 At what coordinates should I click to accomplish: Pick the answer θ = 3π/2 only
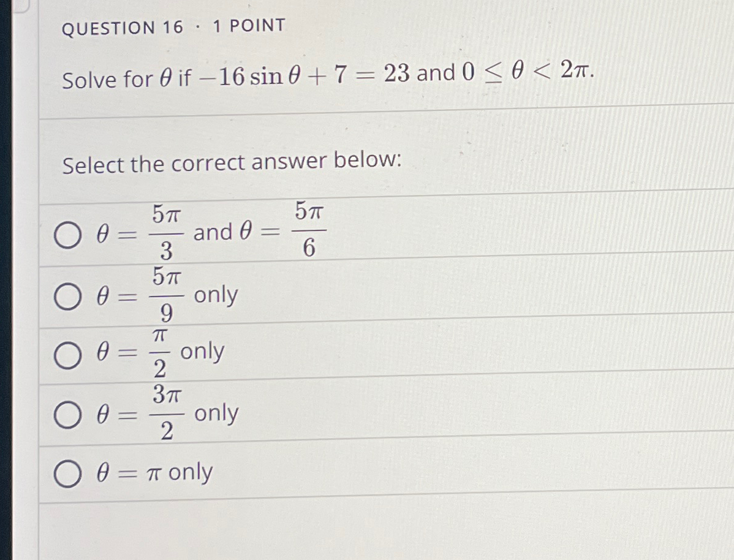(x=67, y=414)
